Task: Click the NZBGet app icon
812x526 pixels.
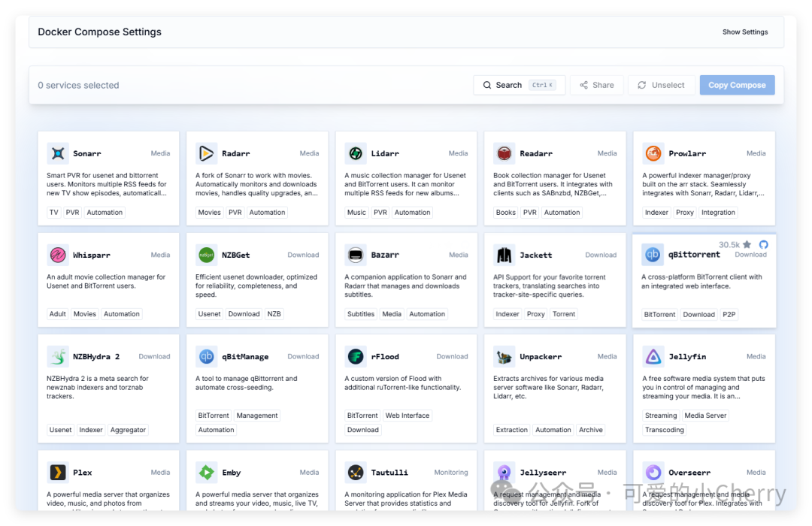Action: point(206,255)
